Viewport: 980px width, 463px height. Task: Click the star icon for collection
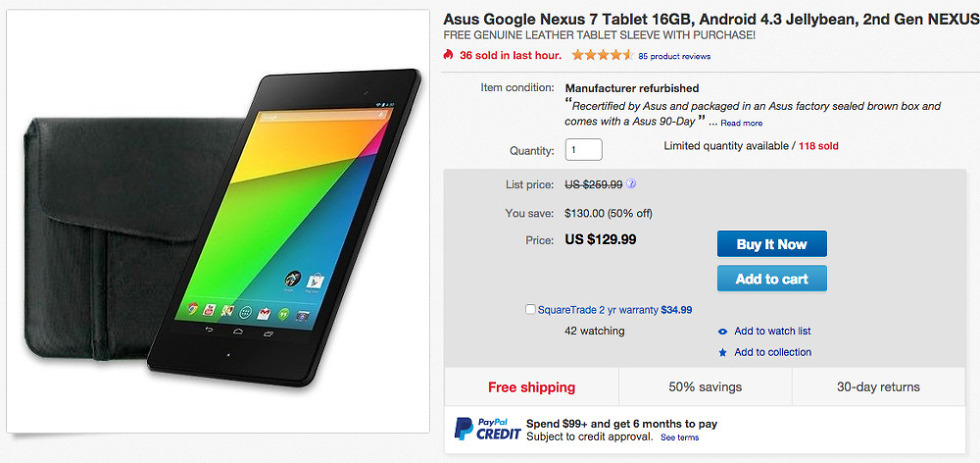(723, 352)
